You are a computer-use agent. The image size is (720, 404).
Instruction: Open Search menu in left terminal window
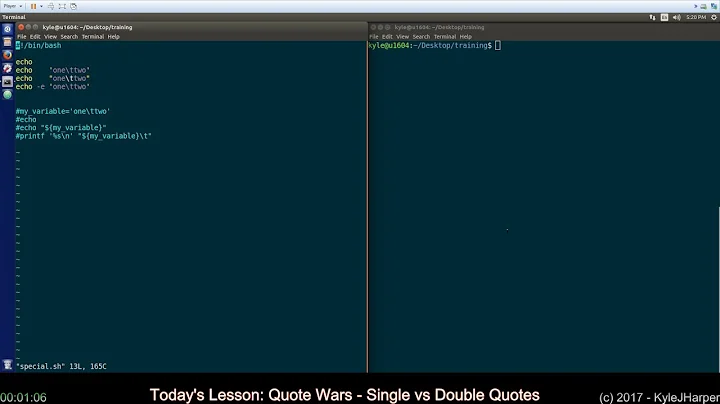pyautogui.click(x=69, y=37)
